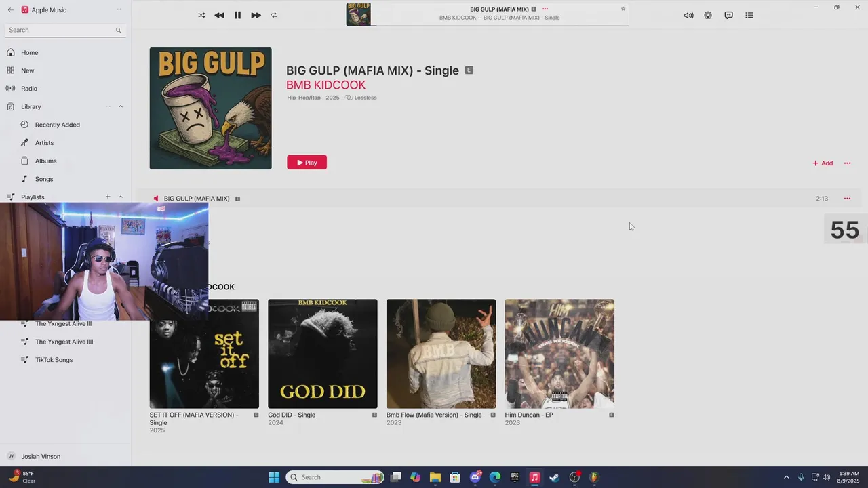Click the playing speaker icon on track
The image size is (868, 488).
coord(156,199)
